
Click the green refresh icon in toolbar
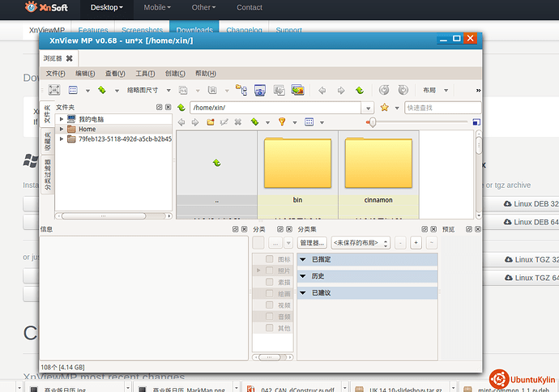[x=101, y=90]
